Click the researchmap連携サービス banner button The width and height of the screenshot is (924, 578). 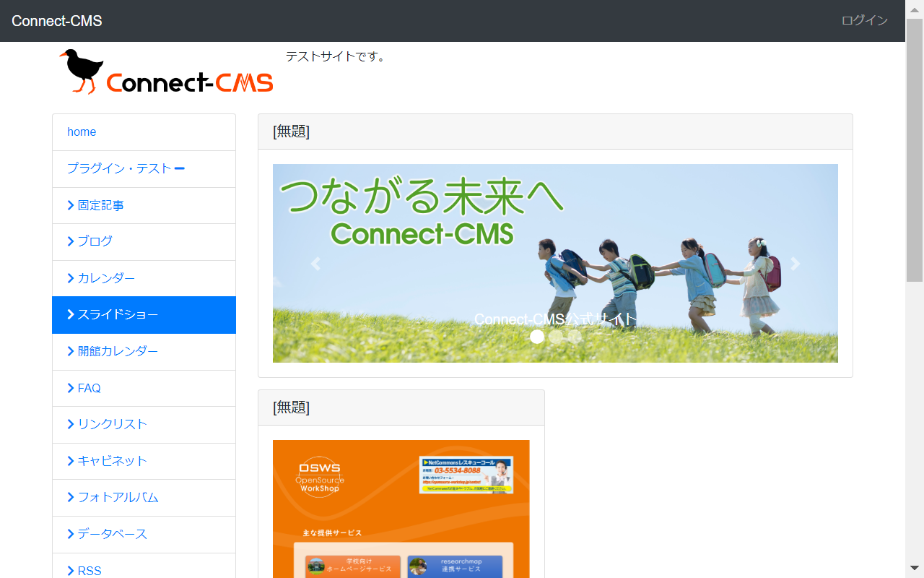(455, 565)
